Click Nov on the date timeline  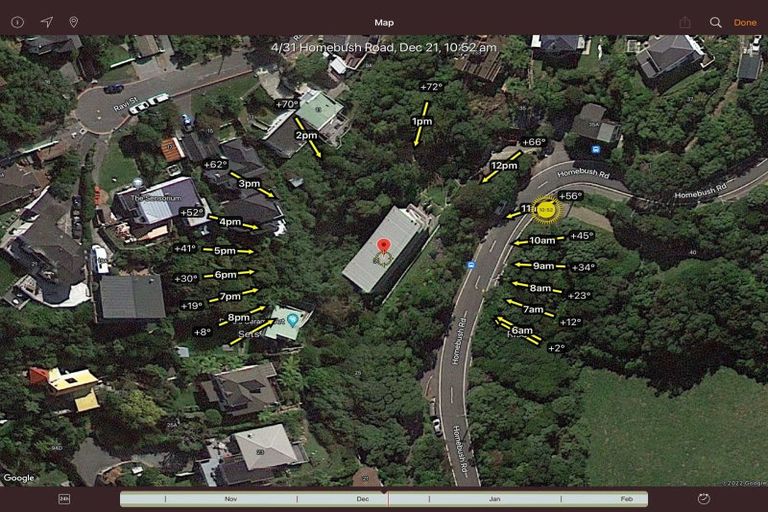(x=231, y=498)
